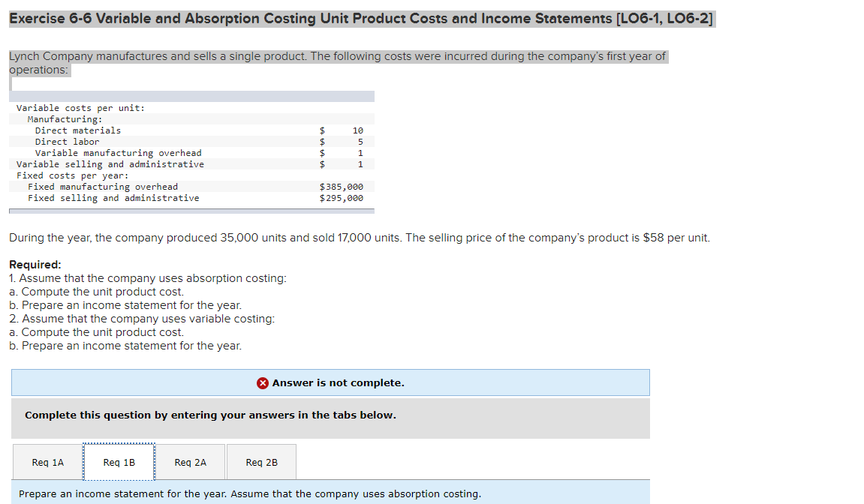Click the Fixed selling and administrative $295,000 value

[x=343, y=197]
